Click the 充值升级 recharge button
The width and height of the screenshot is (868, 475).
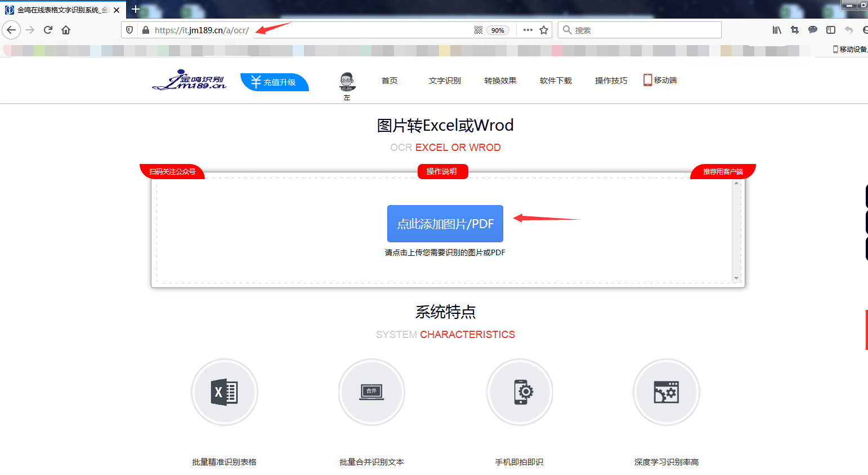(x=275, y=82)
